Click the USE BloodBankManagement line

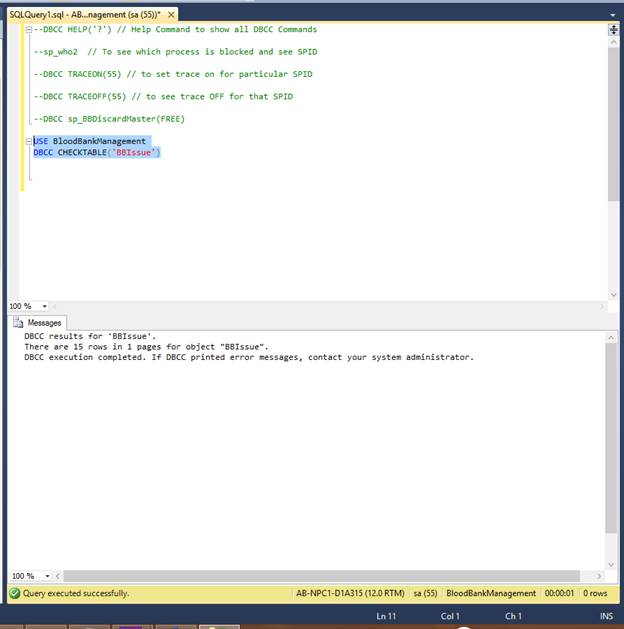(x=90, y=141)
